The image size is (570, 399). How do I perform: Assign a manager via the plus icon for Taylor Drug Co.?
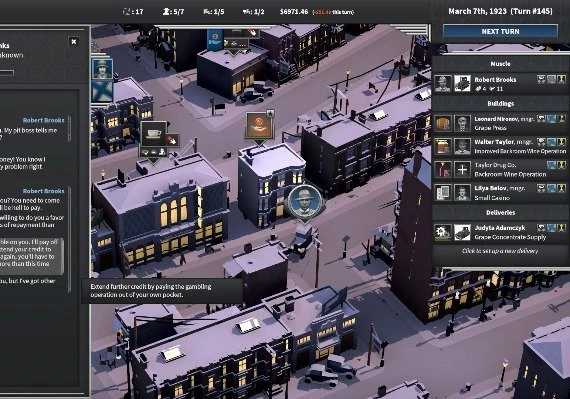[462, 170]
